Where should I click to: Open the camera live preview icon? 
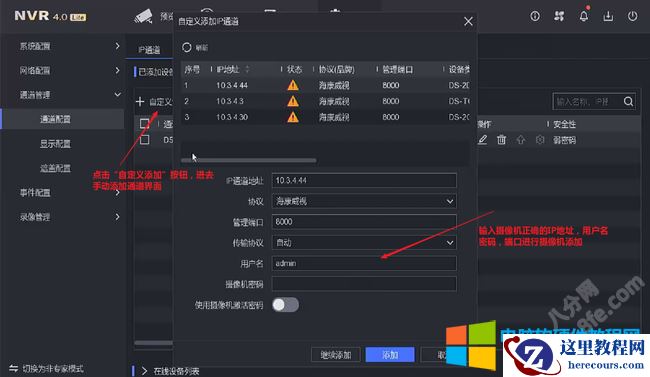point(143,17)
